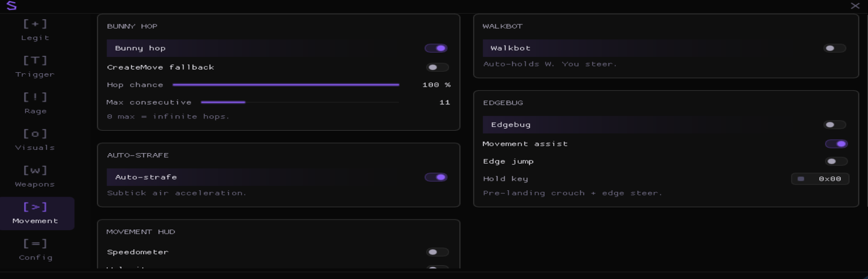The width and height of the screenshot is (868, 279).
Task: Turn off the Auto-strafe toggle
Action: coord(436,177)
